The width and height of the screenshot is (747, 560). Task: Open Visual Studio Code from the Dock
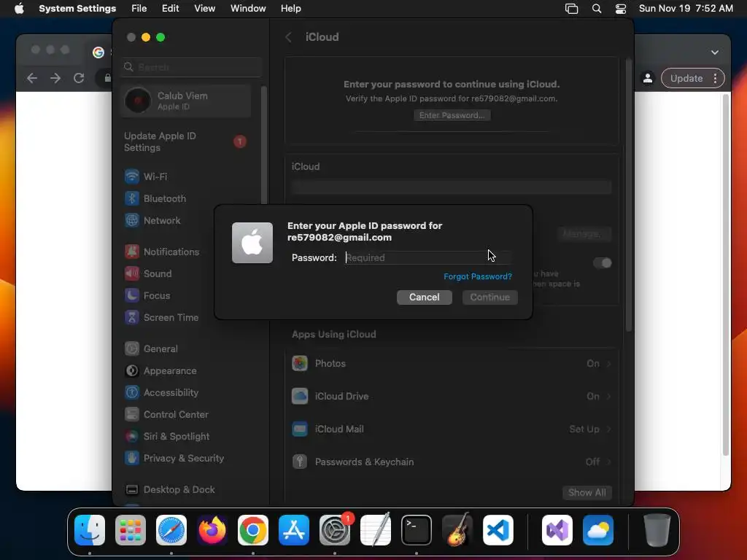click(498, 530)
